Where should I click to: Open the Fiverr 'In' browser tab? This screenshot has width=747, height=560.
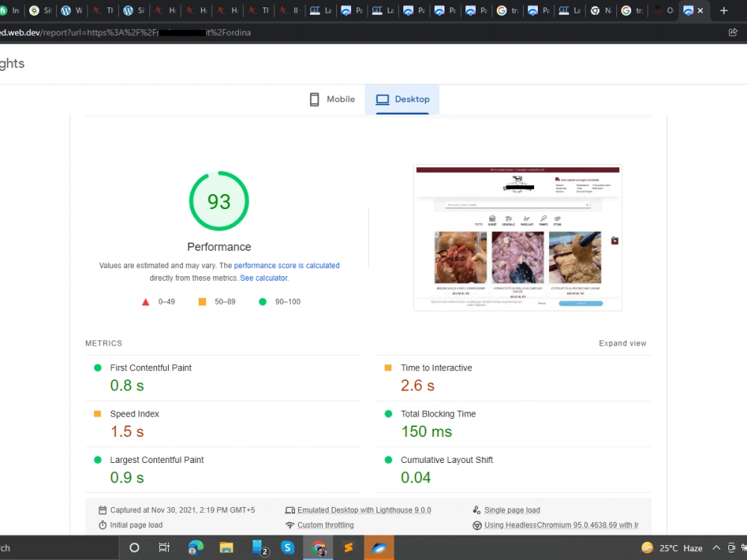pyautogui.click(x=10, y=10)
